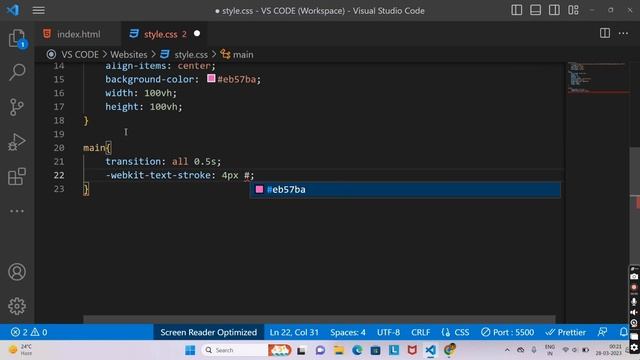Split the editor to the right

point(605,33)
